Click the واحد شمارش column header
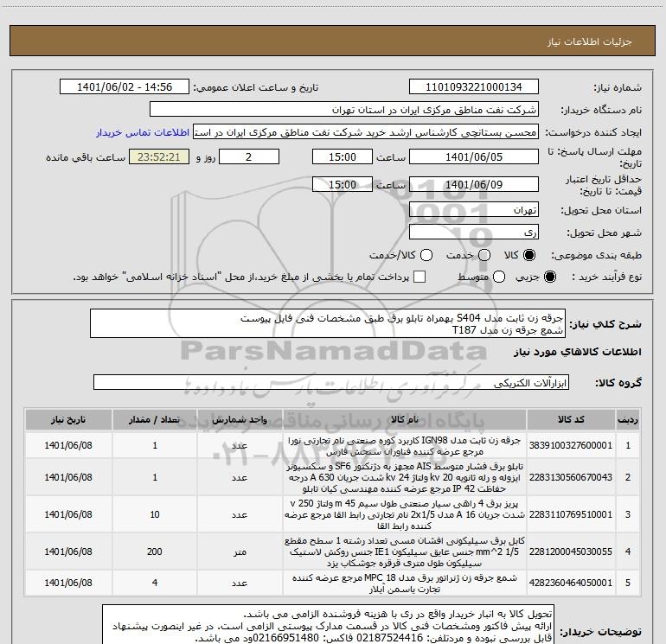 click(x=240, y=420)
